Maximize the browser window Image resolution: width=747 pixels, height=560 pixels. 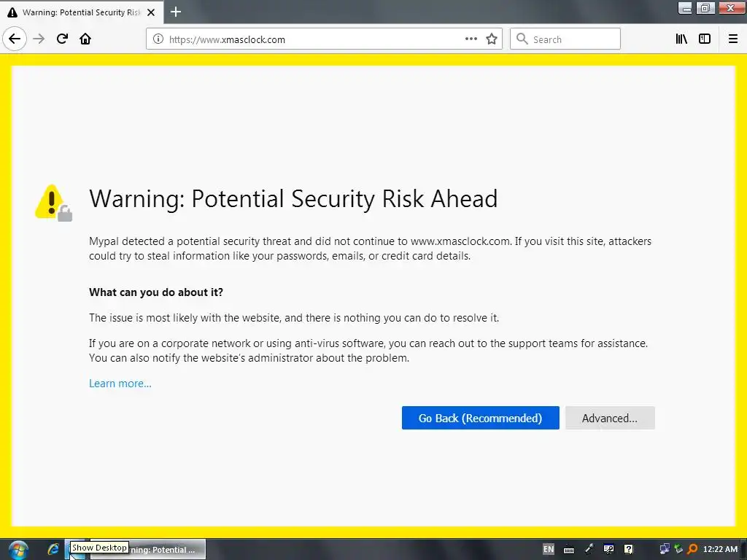pyautogui.click(x=705, y=7)
